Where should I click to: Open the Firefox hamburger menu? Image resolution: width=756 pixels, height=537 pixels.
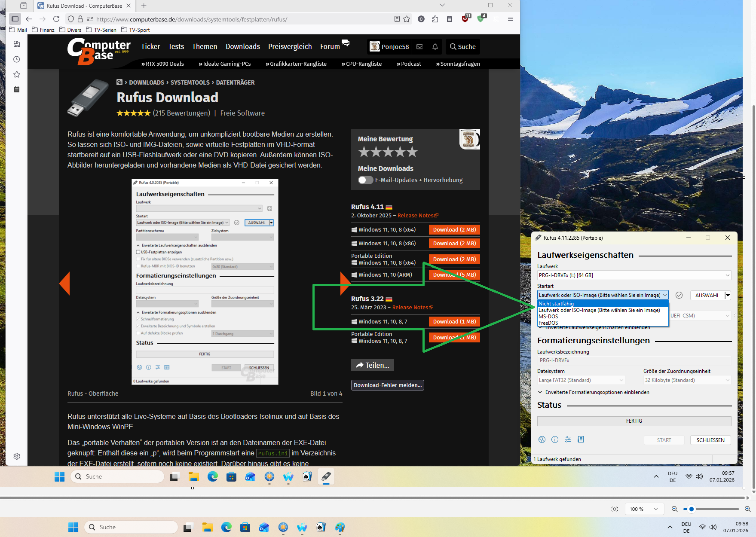click(511, 19)
